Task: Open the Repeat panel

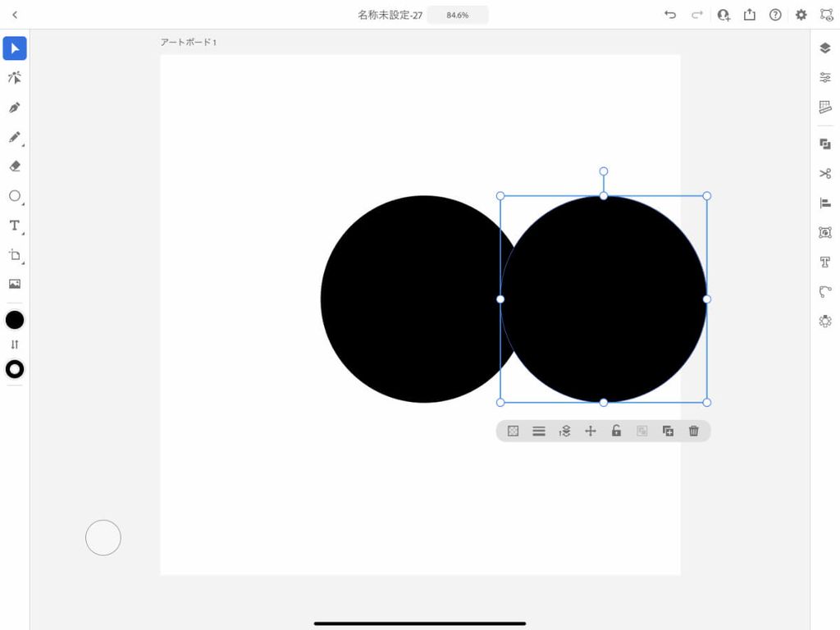Action: tap(825, 321)
